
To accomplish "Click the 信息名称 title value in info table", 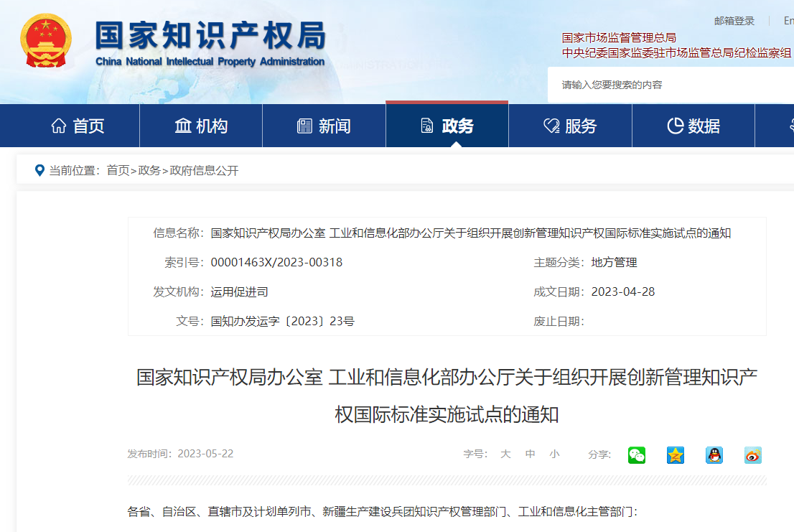I will (471, 233).
